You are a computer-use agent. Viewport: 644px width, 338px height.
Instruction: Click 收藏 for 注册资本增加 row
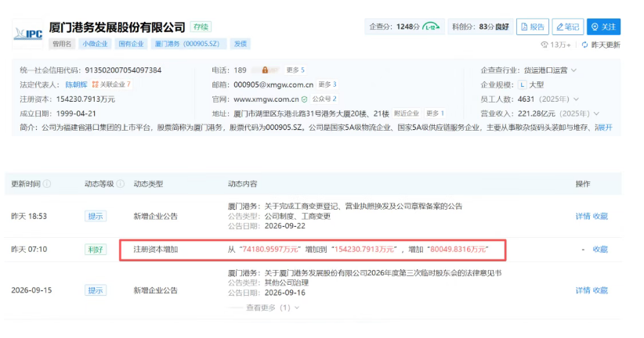(600, 250)
